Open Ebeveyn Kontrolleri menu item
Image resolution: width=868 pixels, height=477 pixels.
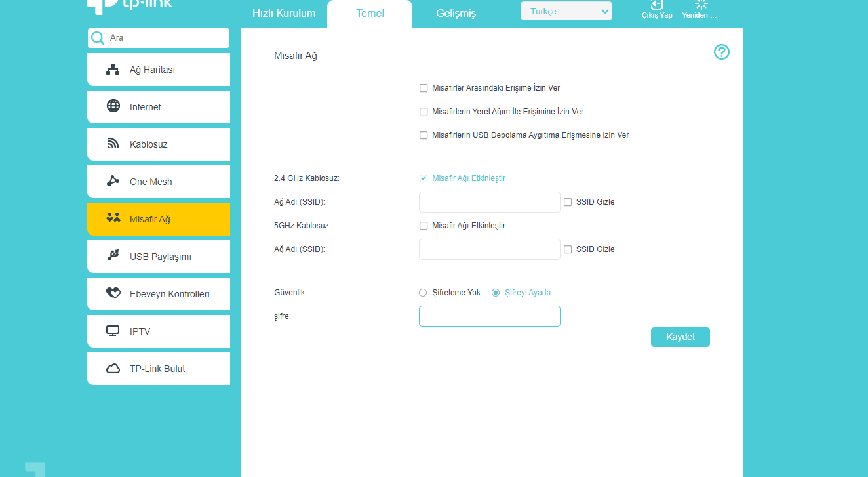pos(159,294)
